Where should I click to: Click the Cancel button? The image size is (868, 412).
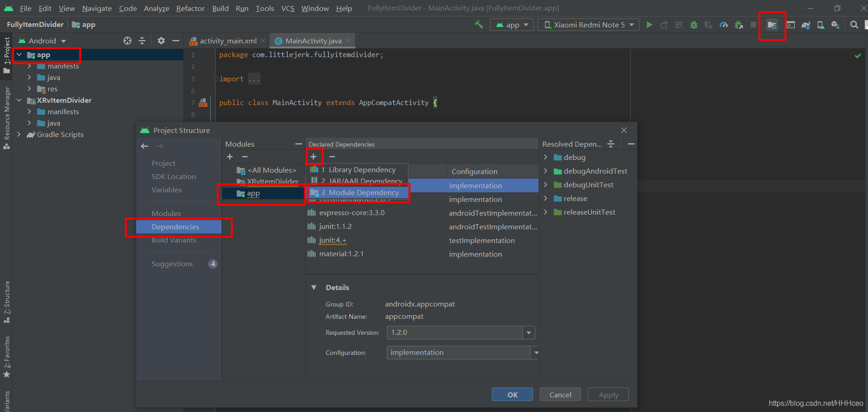pyautogui.click(x=560, y=395)
